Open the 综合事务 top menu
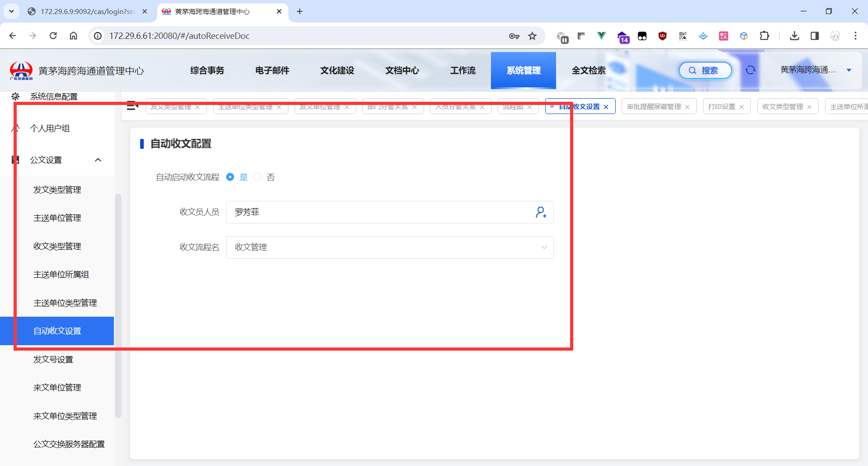The width and height of the screenshot is (868, 466). (207, 71)
